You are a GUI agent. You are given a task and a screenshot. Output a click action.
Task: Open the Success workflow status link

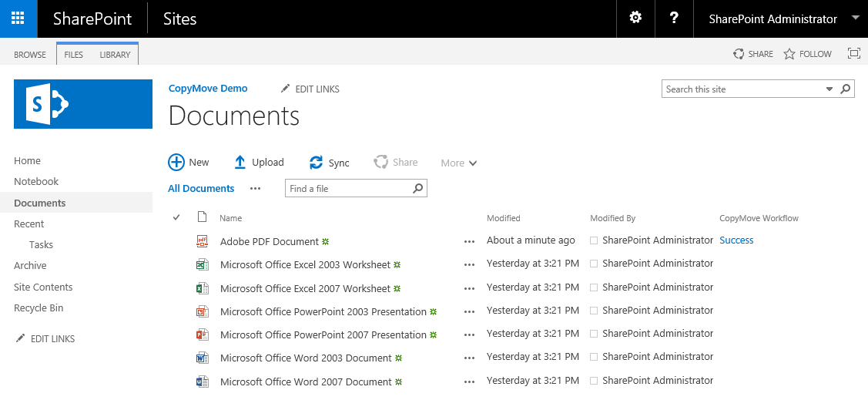[x=736, y=240]
